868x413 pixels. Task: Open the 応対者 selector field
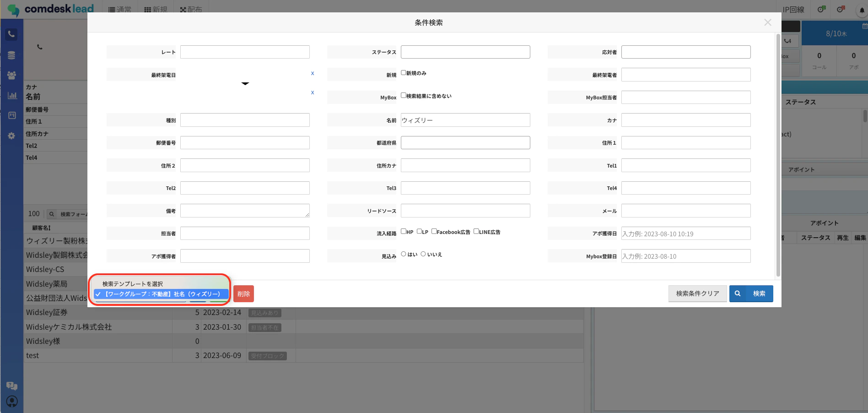[686, 52]
